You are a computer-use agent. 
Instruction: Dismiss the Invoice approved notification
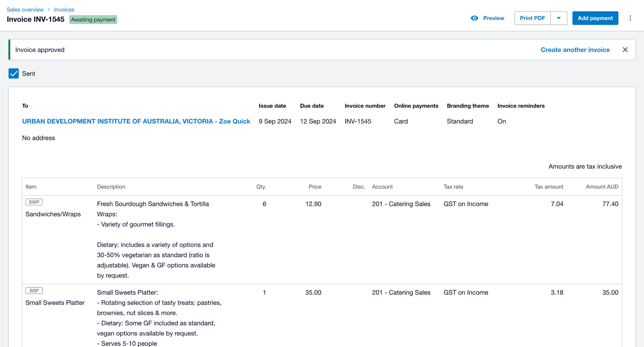[x=625, y=50]
